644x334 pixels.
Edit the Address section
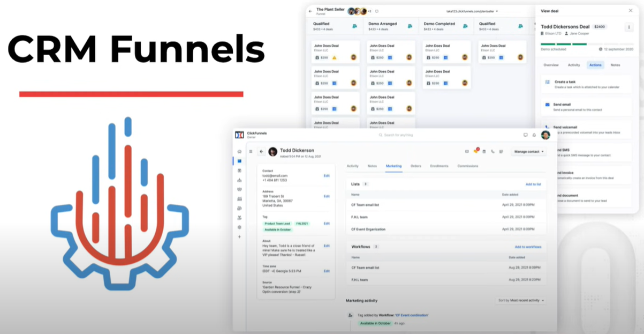(x=327, y=196)
